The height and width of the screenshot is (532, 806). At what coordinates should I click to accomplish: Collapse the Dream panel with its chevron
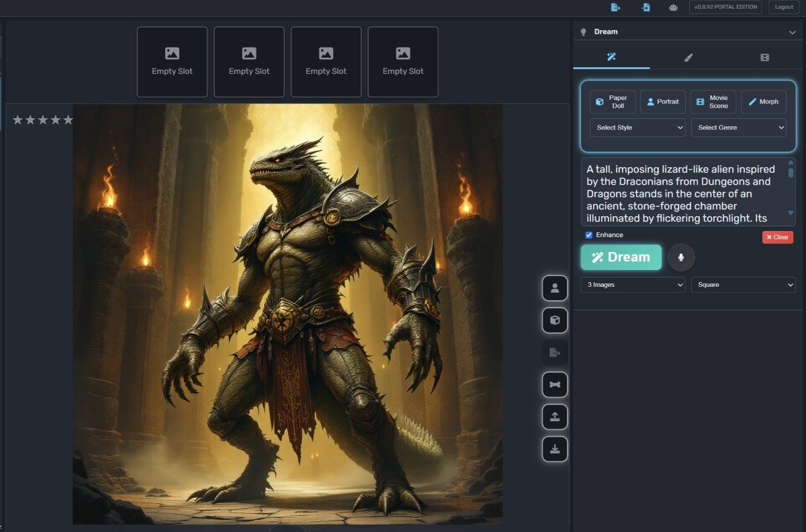coord(792,31)
